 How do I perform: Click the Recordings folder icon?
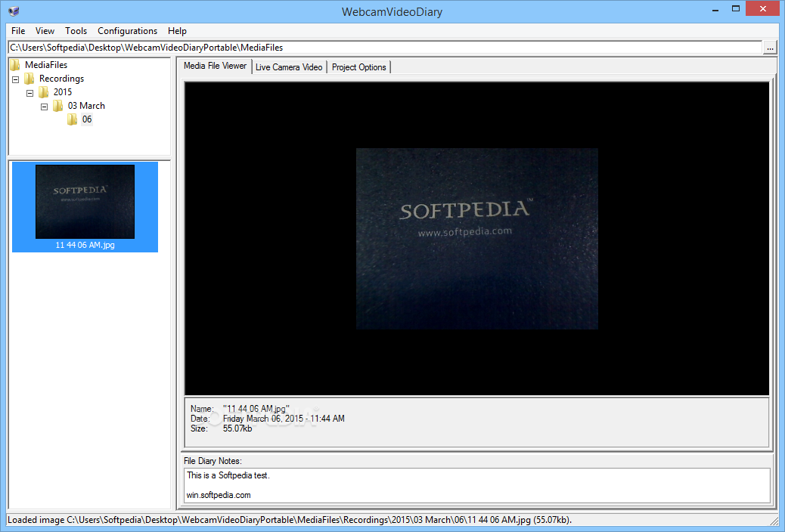pyautogui.click(x=29, y=79)
